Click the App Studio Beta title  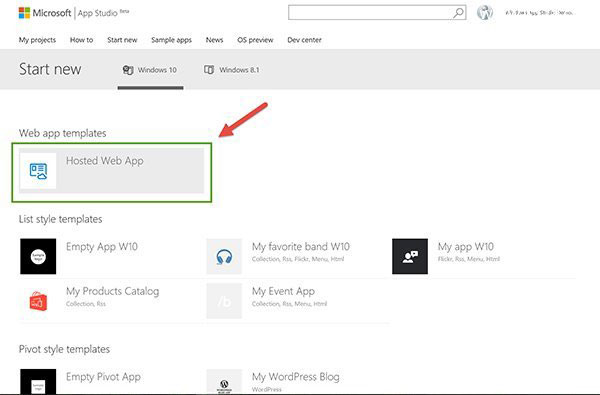(103, 13)
